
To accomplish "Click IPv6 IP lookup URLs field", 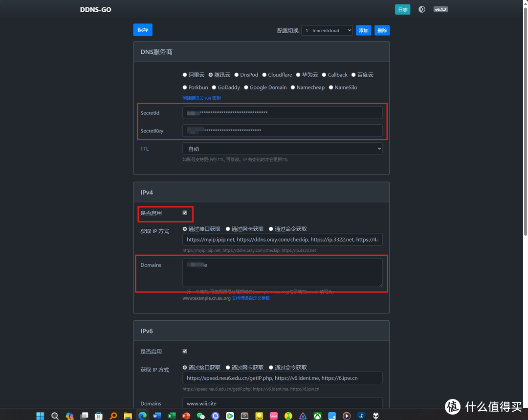I will (x=282, y=378).
